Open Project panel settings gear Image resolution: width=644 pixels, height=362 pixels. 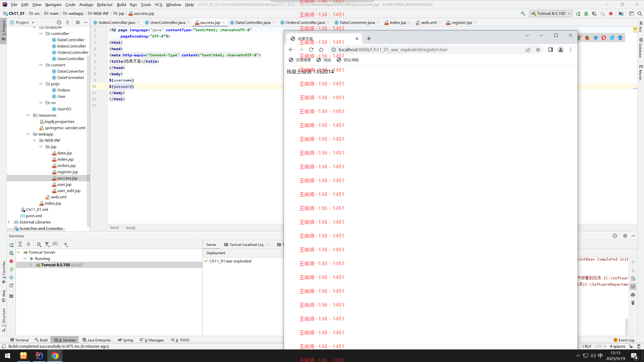pos(78,22)
